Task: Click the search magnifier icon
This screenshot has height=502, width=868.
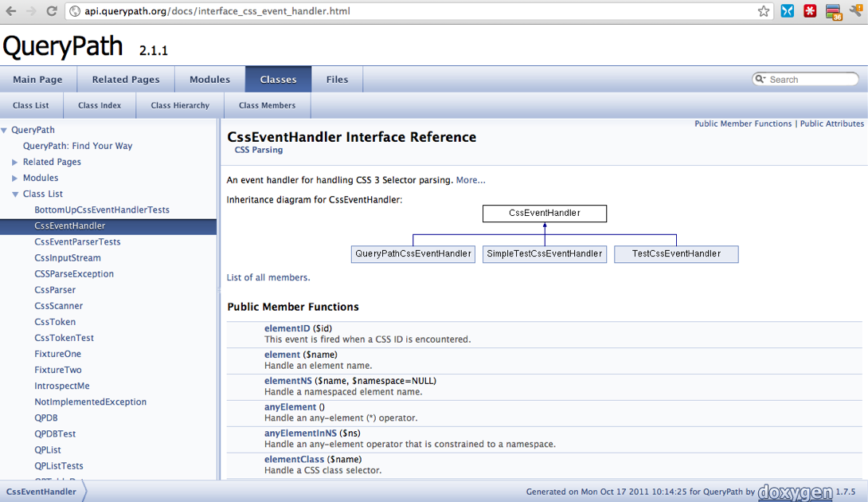Action: point(760,80)
